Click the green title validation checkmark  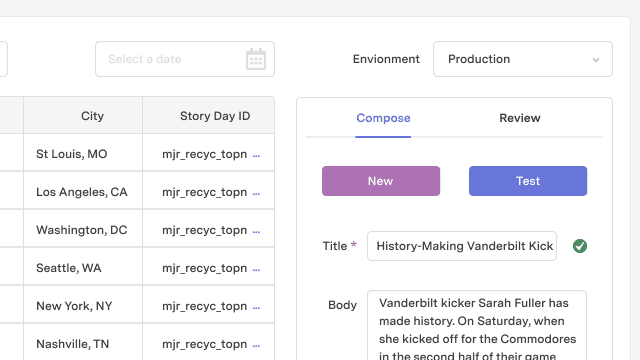point(580,246)
